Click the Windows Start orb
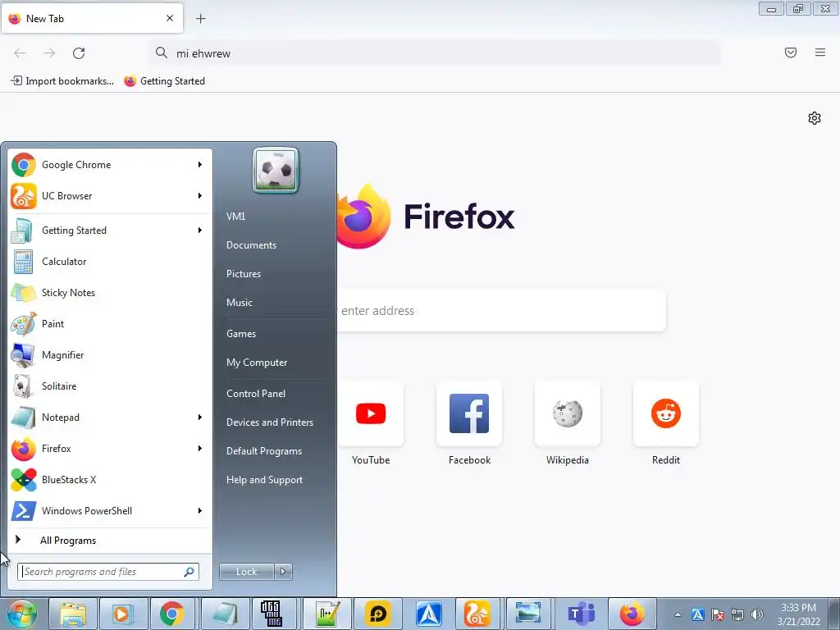 point(21,614)
